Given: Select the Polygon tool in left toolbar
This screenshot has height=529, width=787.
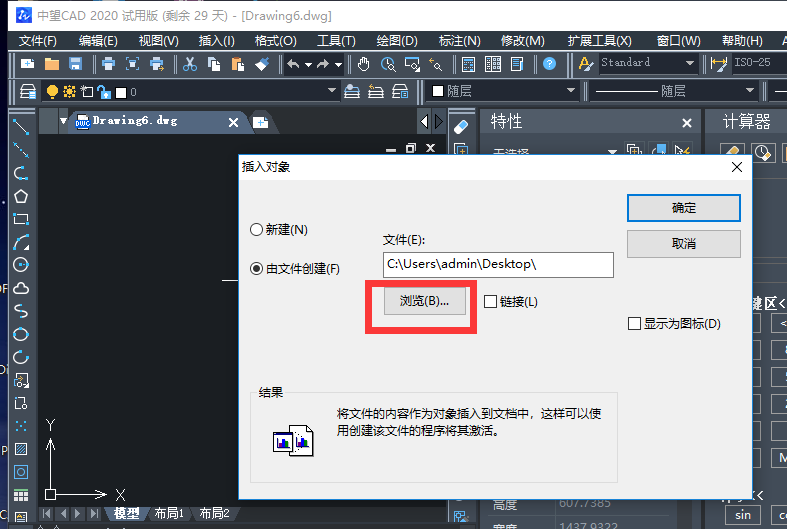Looking at the screenshot, I should tap(20, 196).
